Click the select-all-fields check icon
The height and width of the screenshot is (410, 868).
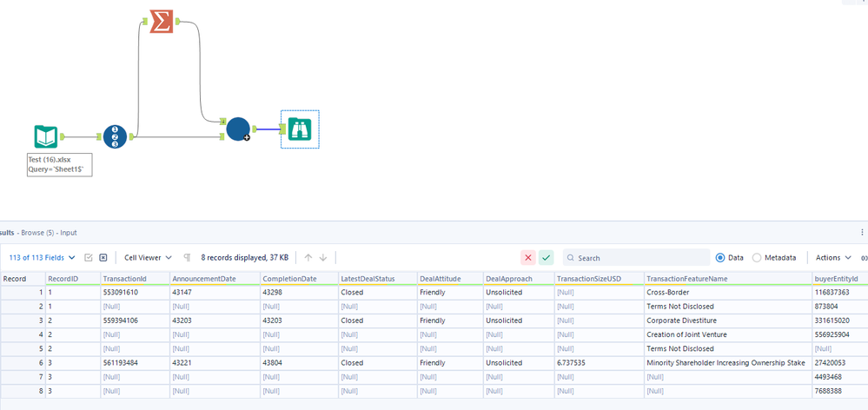click(89, 257)
